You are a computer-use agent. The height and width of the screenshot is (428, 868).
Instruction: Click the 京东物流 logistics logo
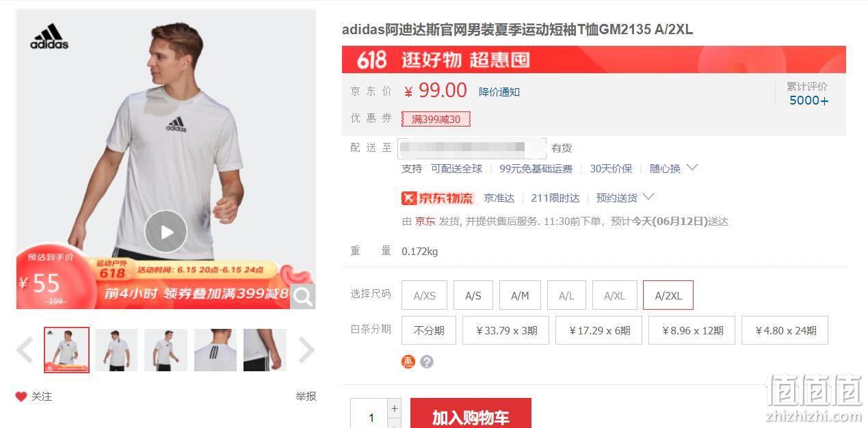(437, 198)
